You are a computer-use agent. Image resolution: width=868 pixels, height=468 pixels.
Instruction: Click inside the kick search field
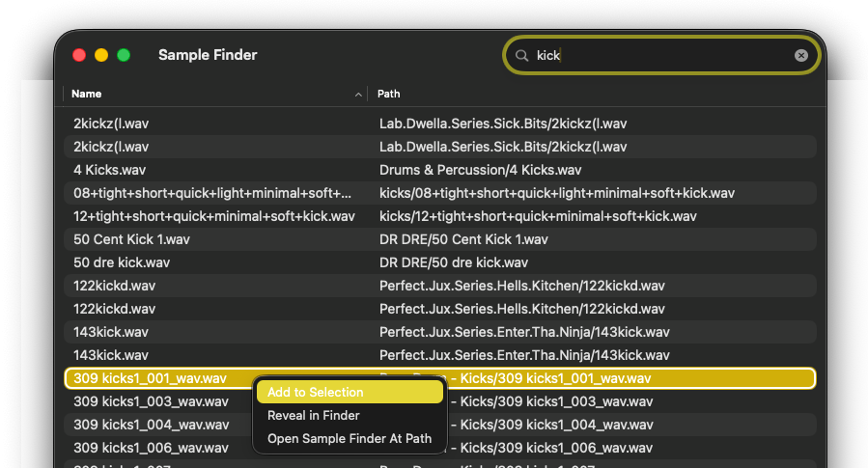(666, 56)
